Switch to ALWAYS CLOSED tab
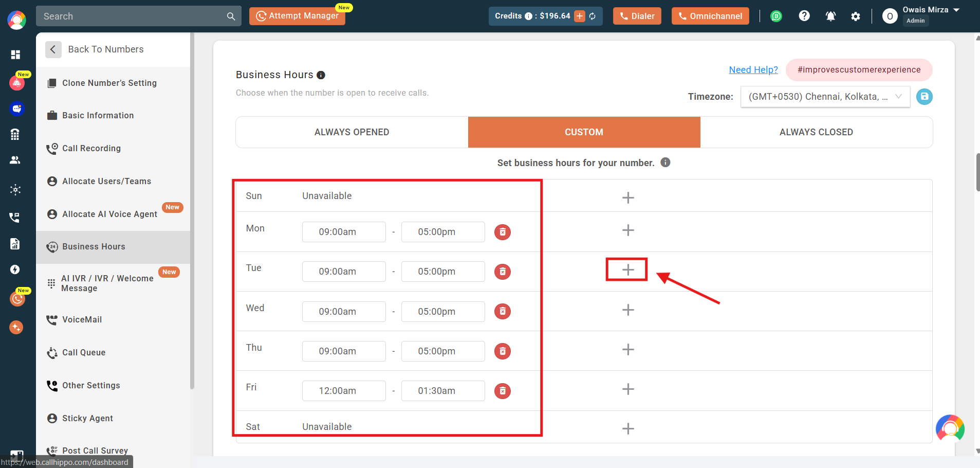Screen dimensions: 980x468 pos(817,132)
